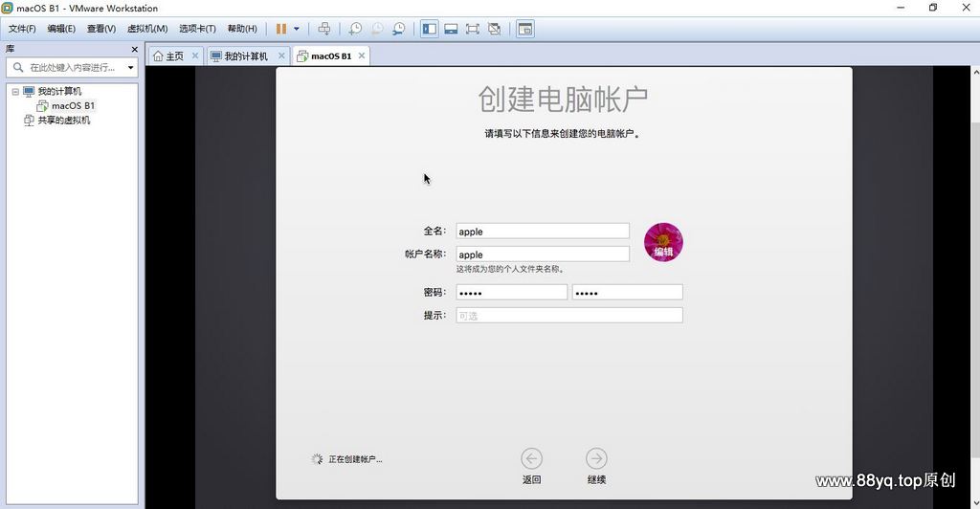Click the 帐户名称 input field
Viewport: 980px width, 509px height.
click(543, 254)
